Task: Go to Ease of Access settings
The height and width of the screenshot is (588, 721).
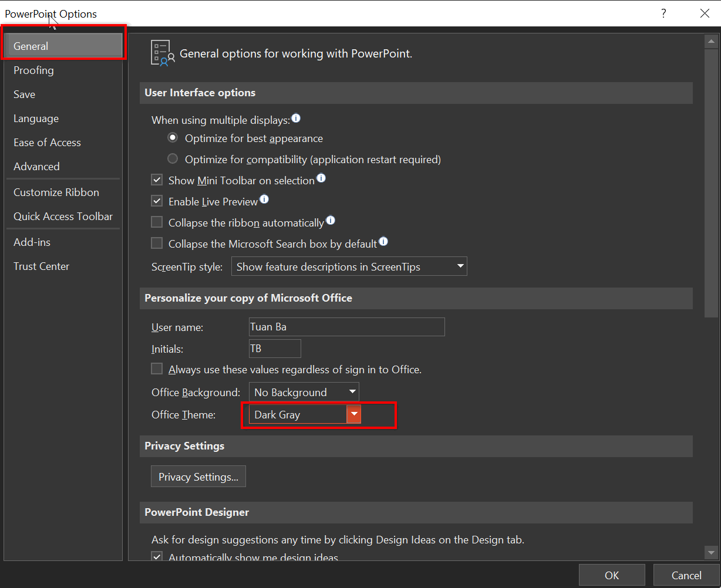Action: pyautogui.click(x=63, y=143)
